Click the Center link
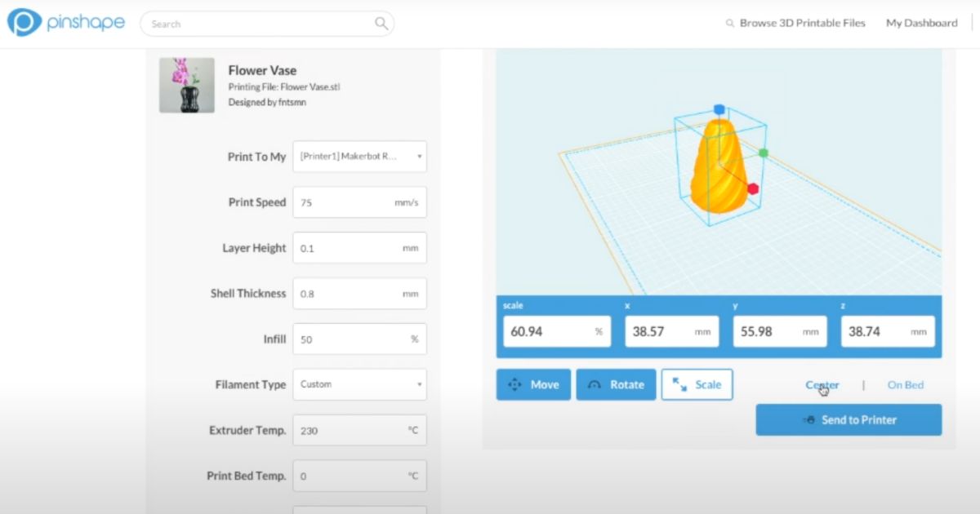Viewport: 980px width, 514px height. pyautogui.click(x=822, y=384)
